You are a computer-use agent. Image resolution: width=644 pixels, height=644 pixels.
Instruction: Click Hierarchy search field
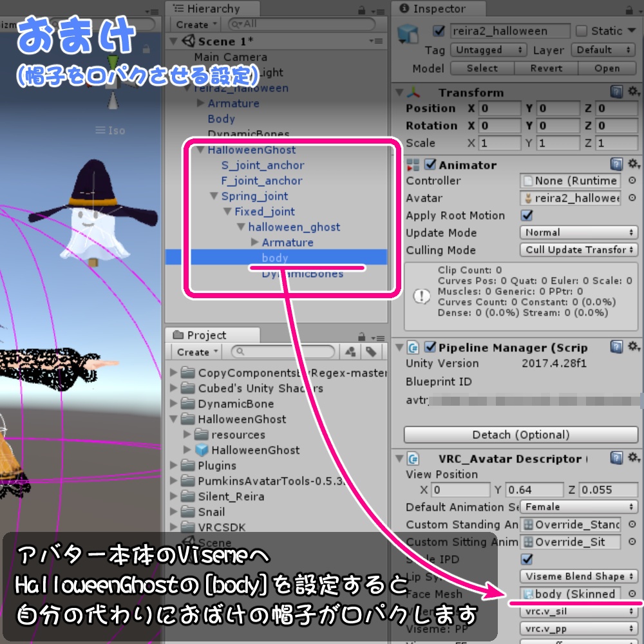click(302, 24)
